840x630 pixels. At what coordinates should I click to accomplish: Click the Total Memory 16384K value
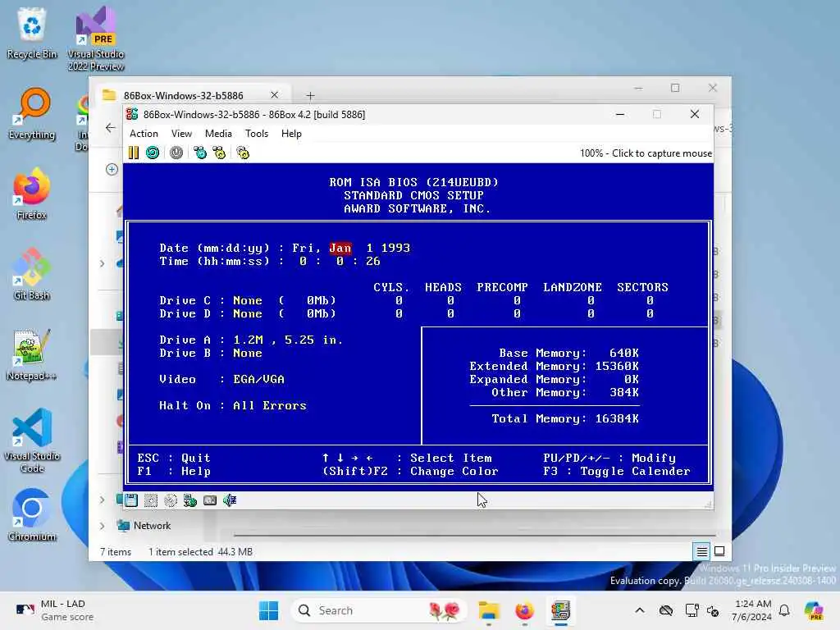click(x=617, y=418)
